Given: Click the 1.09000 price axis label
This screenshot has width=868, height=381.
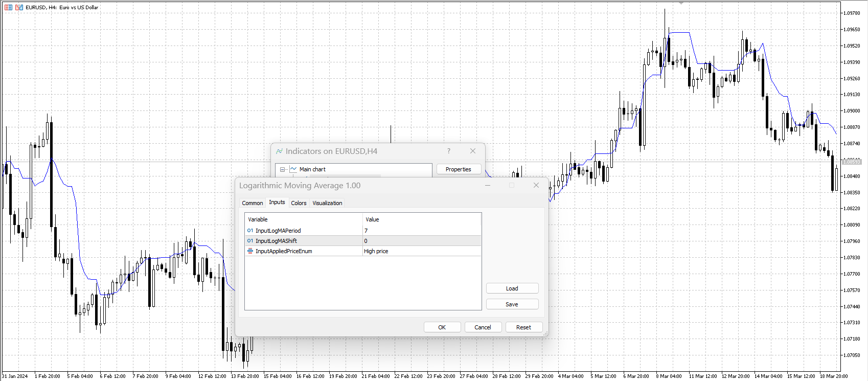Looking at the screenshot, I should tap(852, 111).
